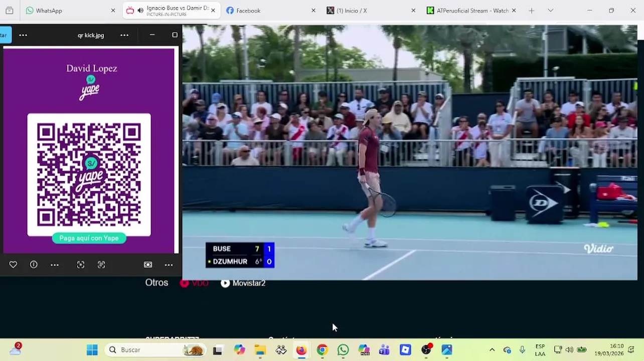
Task: Add the photo to favorites with heart icon
Action: [13, 265]
